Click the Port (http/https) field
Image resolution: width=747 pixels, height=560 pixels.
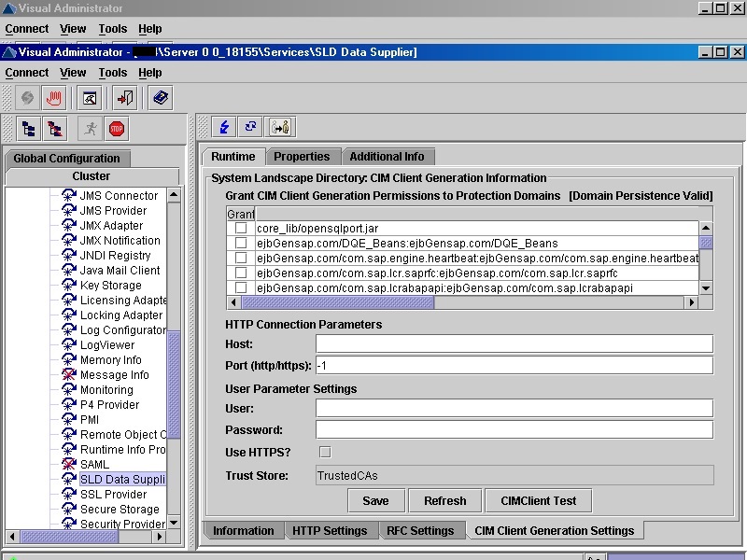pos(514,365)
